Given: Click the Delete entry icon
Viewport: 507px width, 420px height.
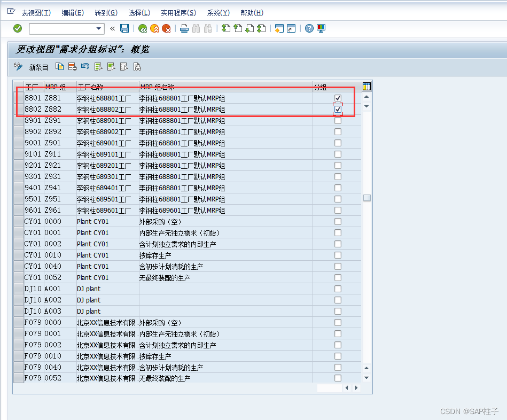Looking at the screenshot, I should click(73, 67).
